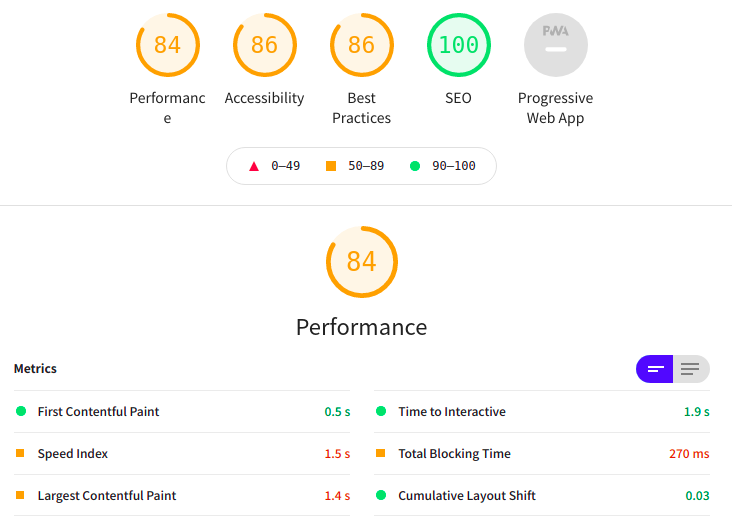Expand the Largest Contentful Paint metric
Viewport: 732px width, 523px height.
(107, 496)
